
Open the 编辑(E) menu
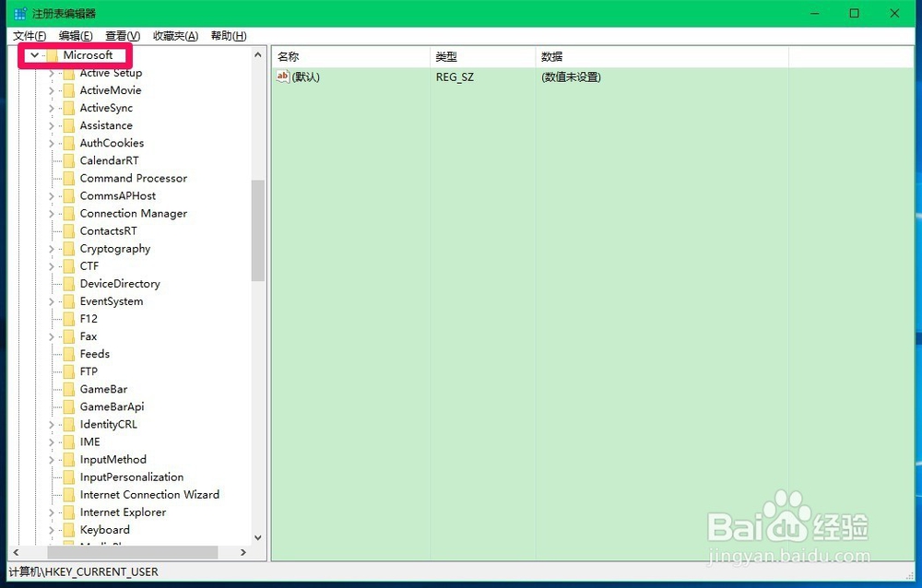click(76, 36)
